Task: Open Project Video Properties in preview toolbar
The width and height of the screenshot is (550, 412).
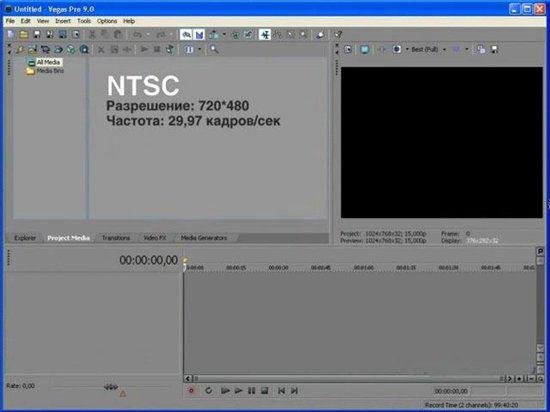Action: 348,49
